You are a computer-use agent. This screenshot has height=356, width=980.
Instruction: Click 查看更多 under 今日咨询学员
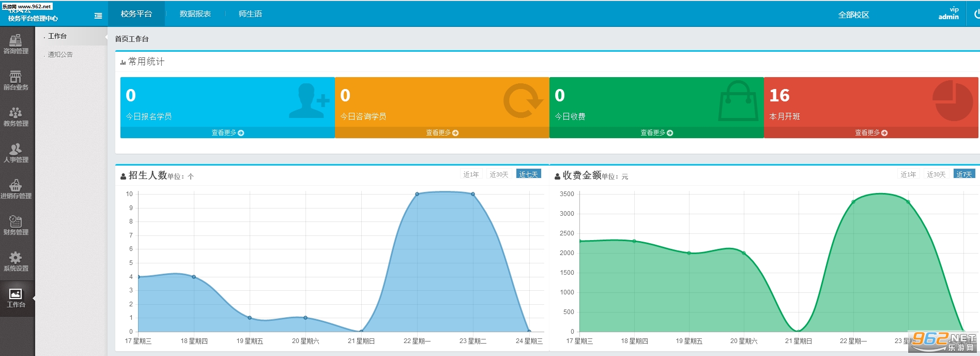[442, 133]
